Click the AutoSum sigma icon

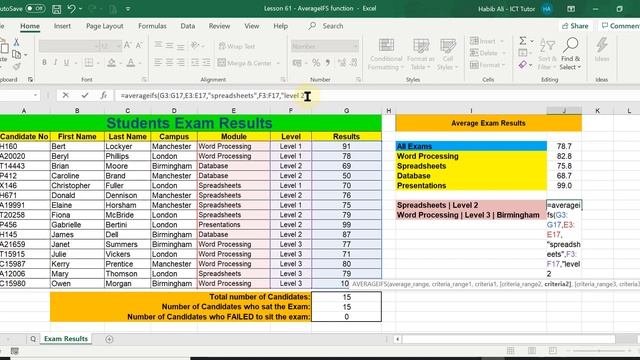click(x=523, y=40)
